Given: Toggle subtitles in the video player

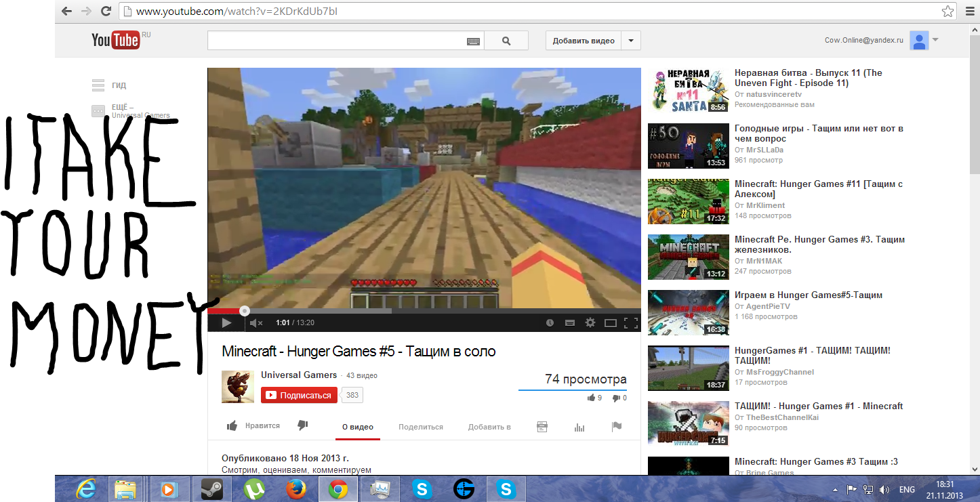Looking at the screenshot, I should [570, 322].
